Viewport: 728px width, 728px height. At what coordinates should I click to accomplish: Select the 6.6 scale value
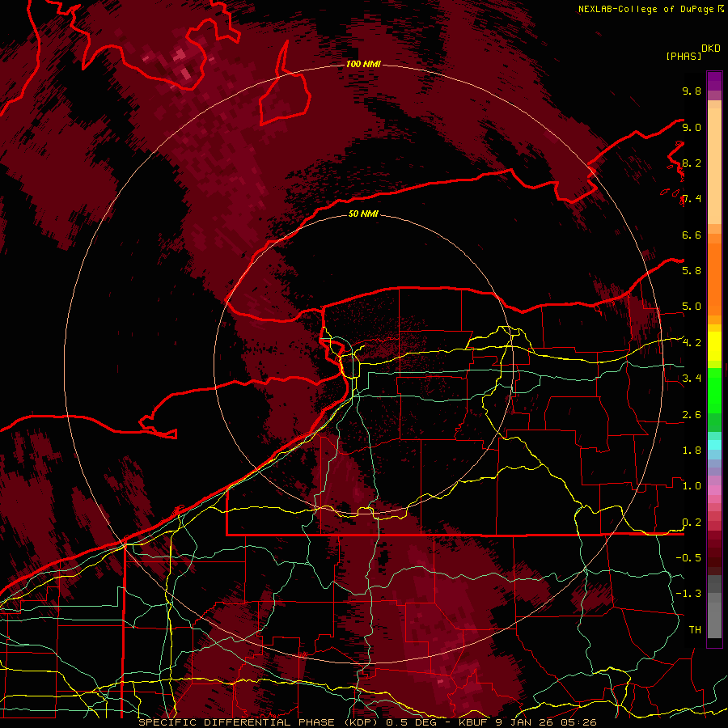tap(692, 235)
